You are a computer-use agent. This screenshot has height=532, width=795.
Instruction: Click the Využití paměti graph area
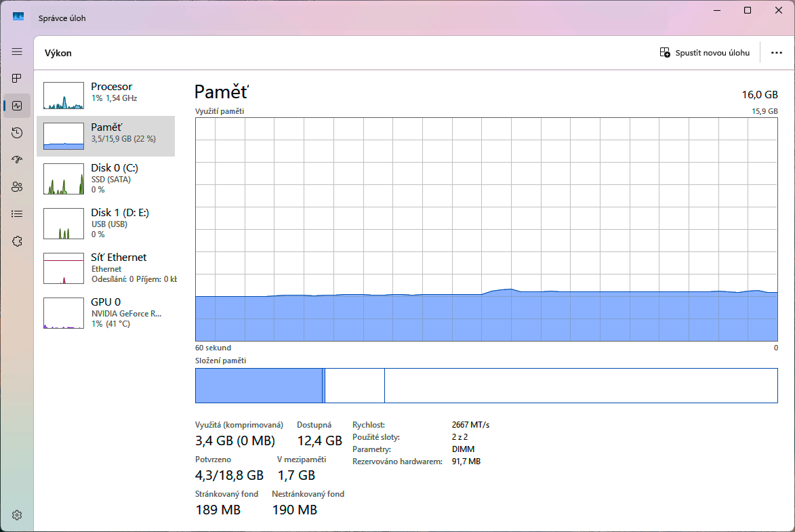pos(487,230)
